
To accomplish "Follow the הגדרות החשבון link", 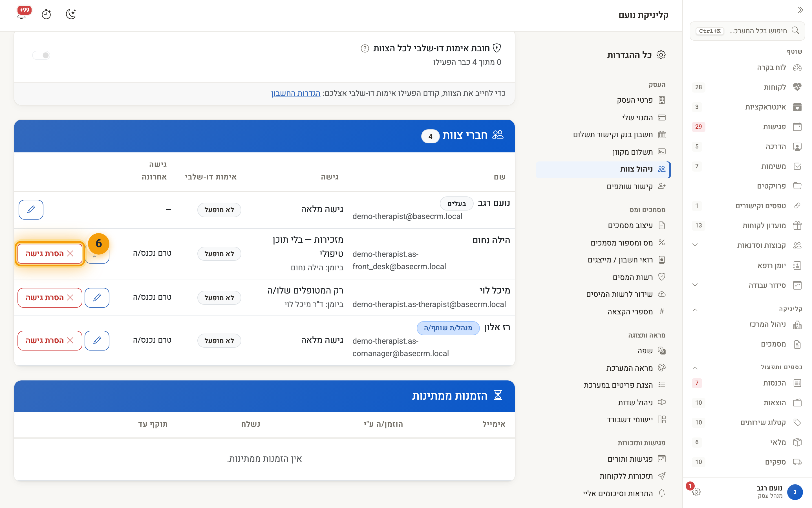I will (295, 93).
